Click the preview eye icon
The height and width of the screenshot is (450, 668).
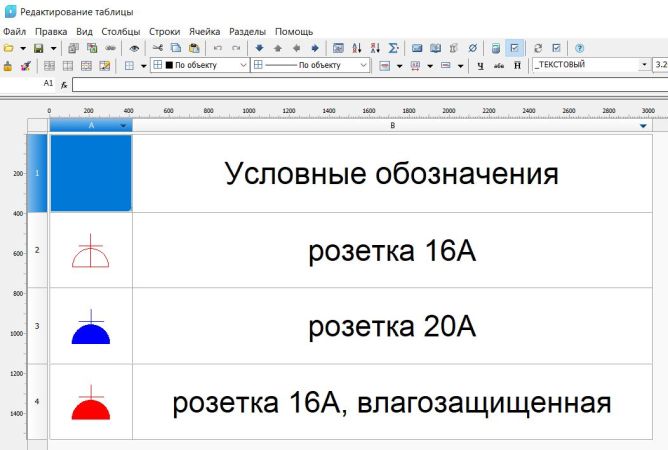pyautogui.click(x=134, y=48)
